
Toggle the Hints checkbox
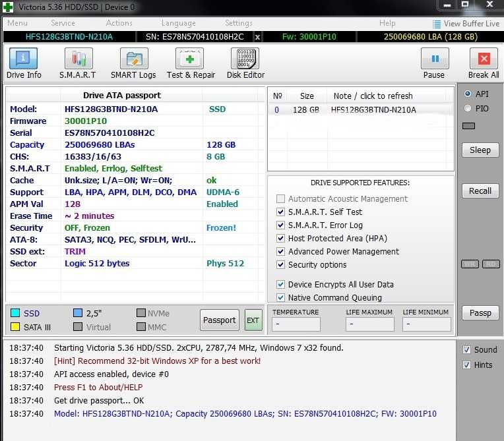[x=466, y=365]
